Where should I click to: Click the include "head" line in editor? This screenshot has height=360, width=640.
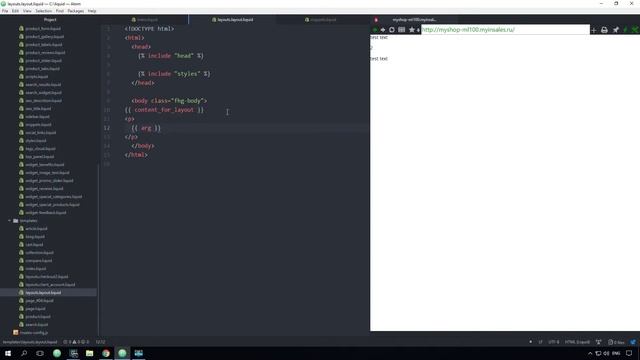(x=171, y=56)
